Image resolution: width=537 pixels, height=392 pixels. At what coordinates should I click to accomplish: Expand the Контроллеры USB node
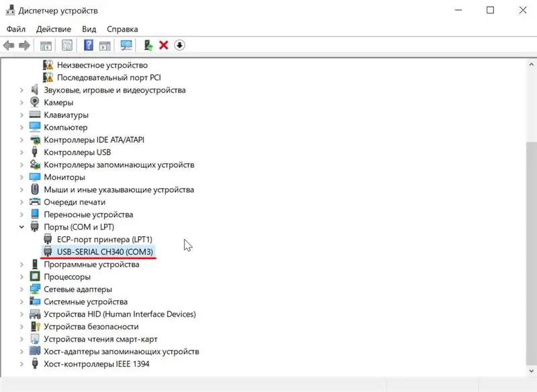pyautogui.click(x=21, y=152)
